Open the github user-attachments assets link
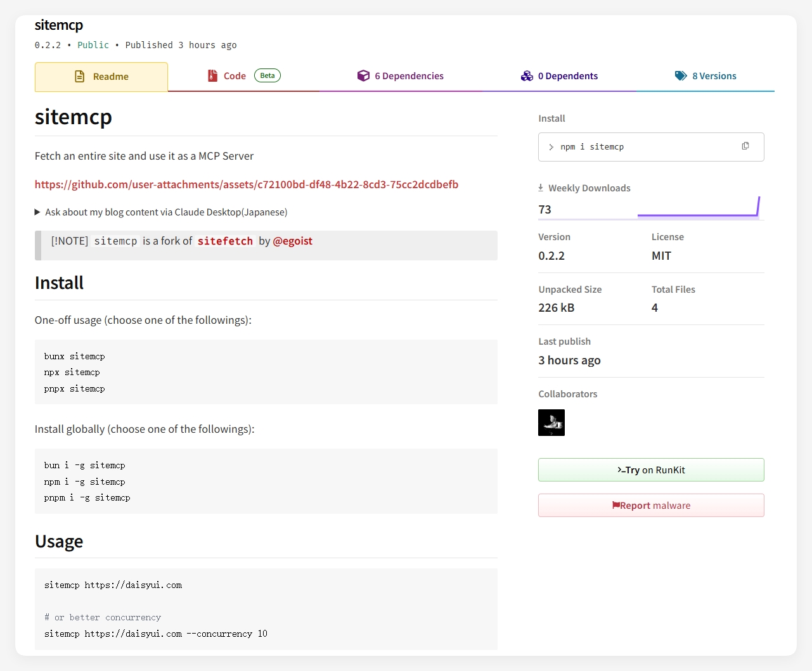This screenshot has height=671, width=812. coord(247,184)
